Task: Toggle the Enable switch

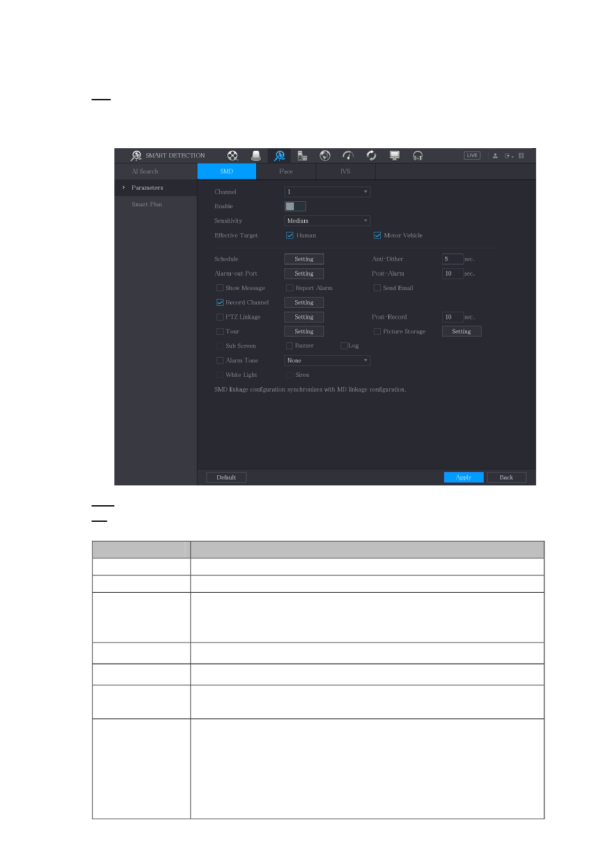Action: point(295,206)
